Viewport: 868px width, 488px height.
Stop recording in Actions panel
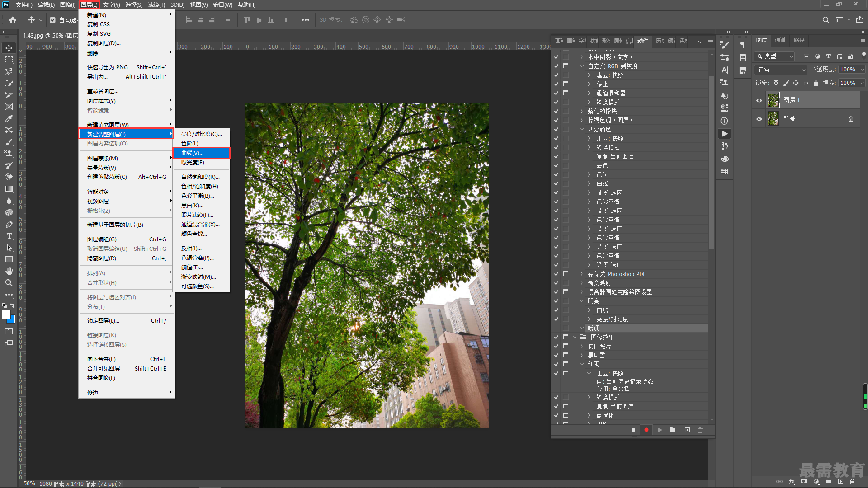633,430
